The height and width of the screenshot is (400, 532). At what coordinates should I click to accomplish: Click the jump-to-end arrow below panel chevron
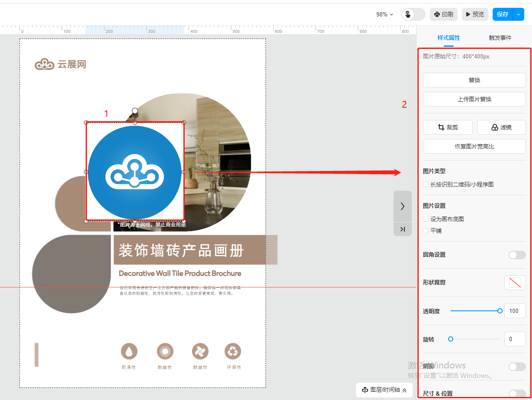[x=402, y=229]
